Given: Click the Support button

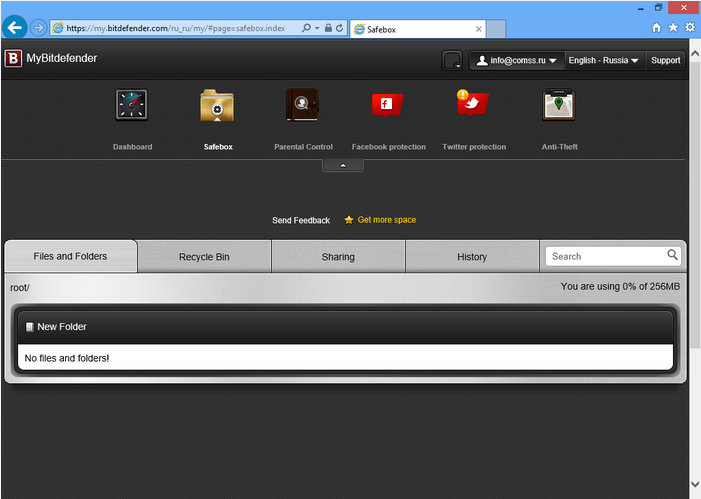Looking at the screenshot, I should pyautogui.click(x=665, y=60).
